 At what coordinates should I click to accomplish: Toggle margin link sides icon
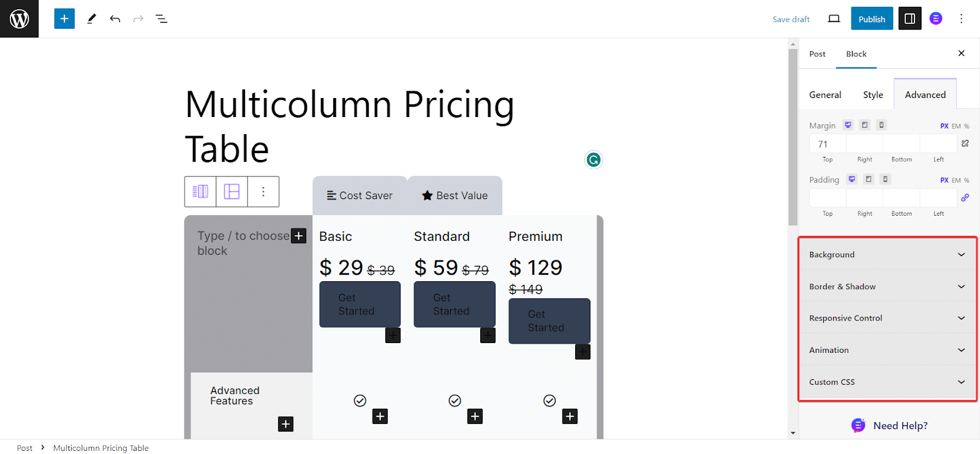[x=965, y=143]
